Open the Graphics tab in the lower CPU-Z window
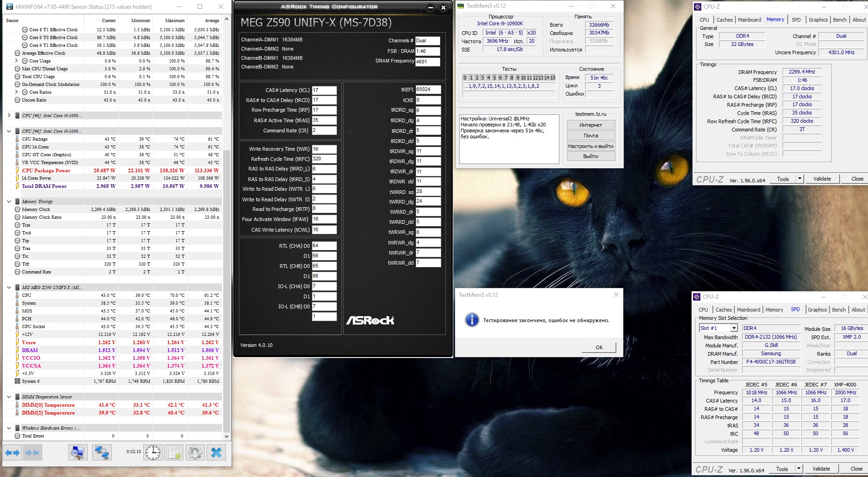This screenshot has height=477, width=868. (817, 310)
